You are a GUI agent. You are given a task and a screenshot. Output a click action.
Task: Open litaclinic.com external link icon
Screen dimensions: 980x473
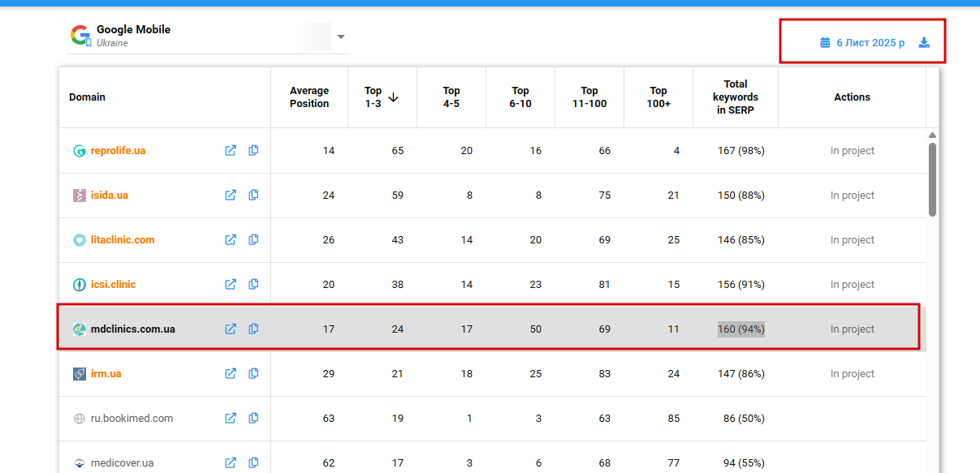pyautogui.click(x=231, y=239)
